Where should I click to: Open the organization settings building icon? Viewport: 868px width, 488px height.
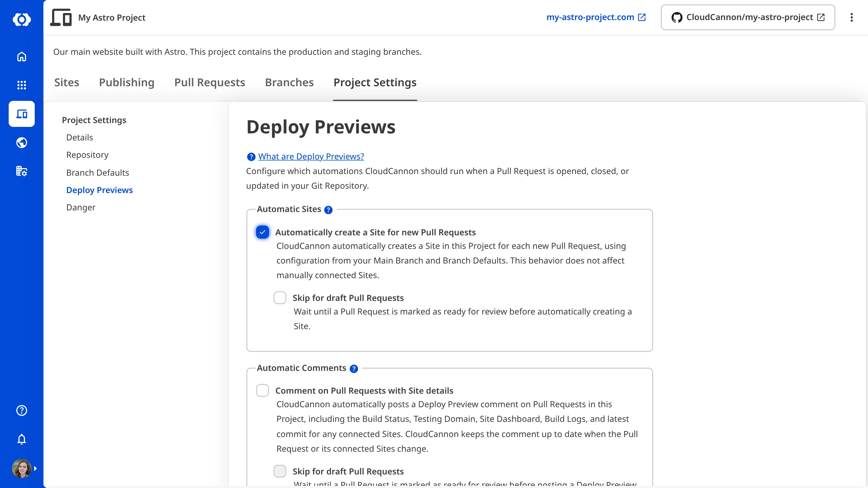coord(22,171)
